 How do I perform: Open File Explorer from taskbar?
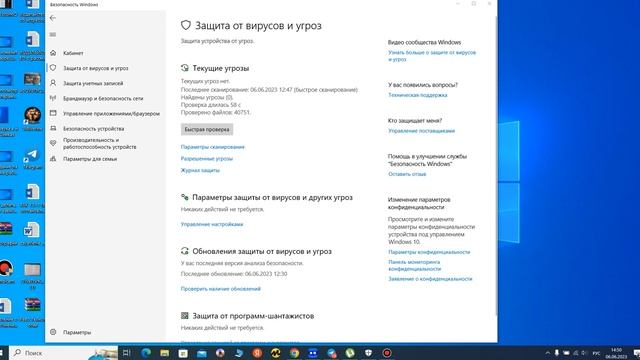pos(164,353)
